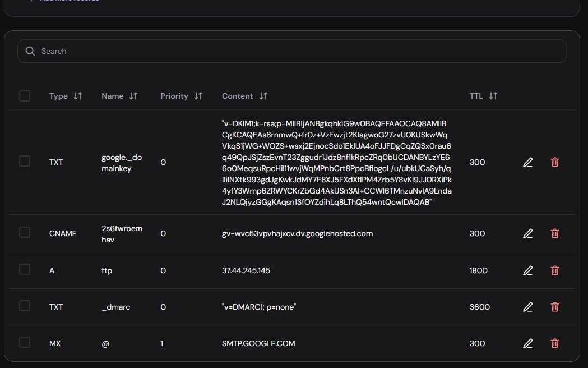Sort records by TTL arrows
588x368 pixels.
tap(493, 96)
